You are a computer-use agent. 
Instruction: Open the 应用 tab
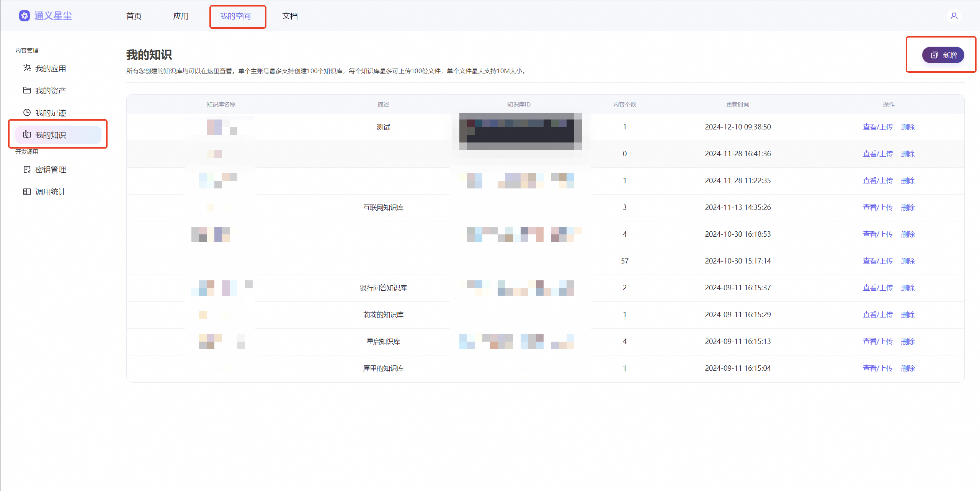(x=181, y=16)
